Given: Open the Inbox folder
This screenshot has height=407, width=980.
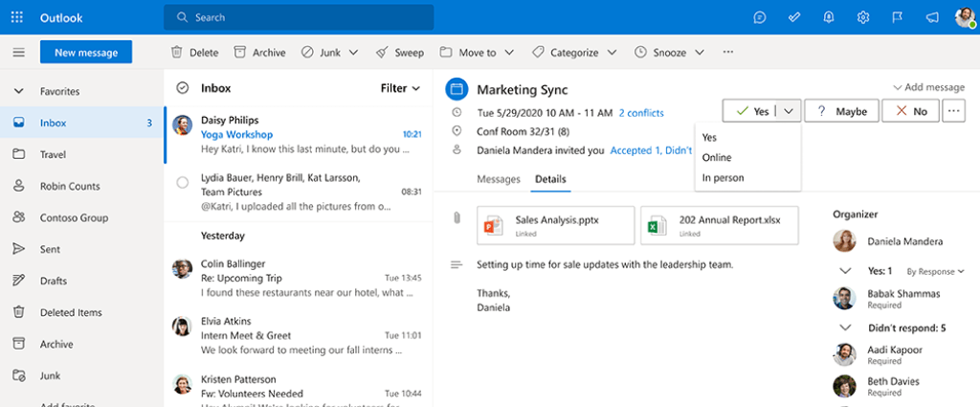Looking at the screenshot, I should pos(81,124).
